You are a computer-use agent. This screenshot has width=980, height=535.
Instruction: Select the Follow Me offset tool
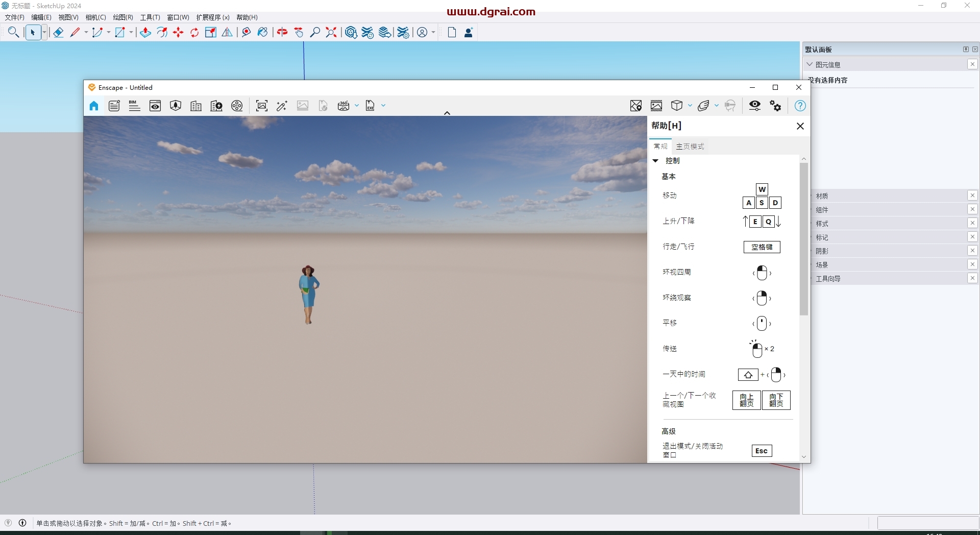point(162,33)
